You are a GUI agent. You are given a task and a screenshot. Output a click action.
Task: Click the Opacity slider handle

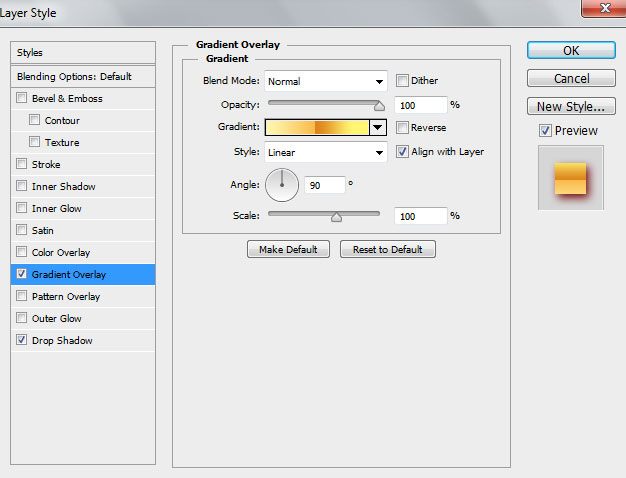379,106
